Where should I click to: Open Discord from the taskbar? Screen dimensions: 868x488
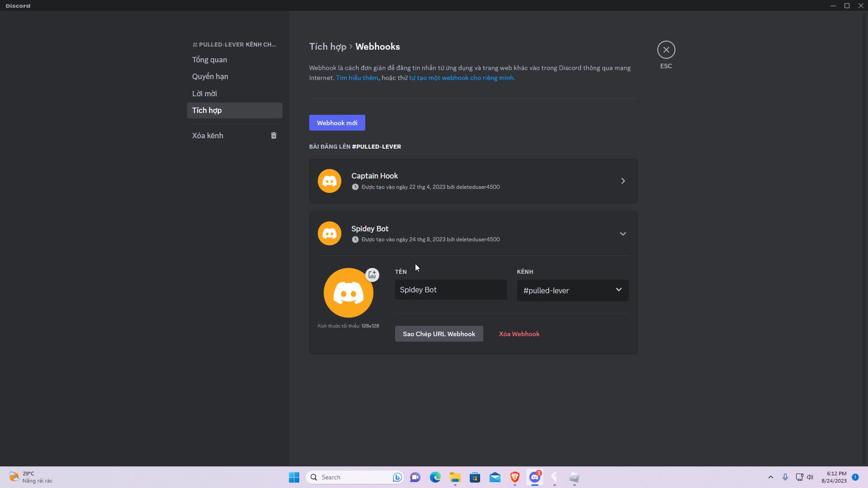(535, 477)
